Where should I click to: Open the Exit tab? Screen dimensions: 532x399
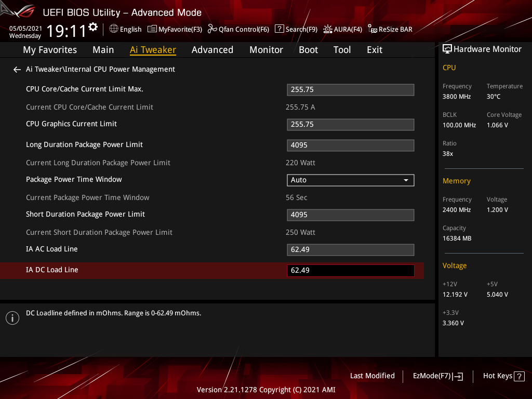pos(375,50)
